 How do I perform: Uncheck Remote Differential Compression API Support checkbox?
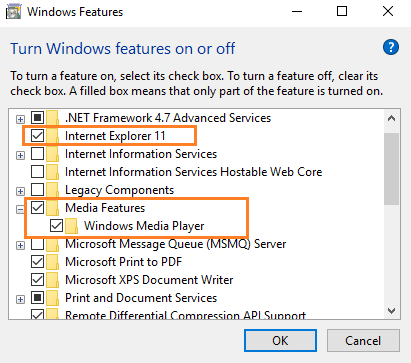37,314
